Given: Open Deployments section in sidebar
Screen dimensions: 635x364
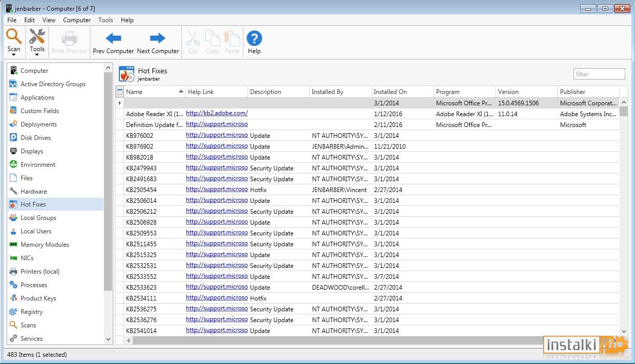Looking at the screenshot, I should tap(39, 124).
